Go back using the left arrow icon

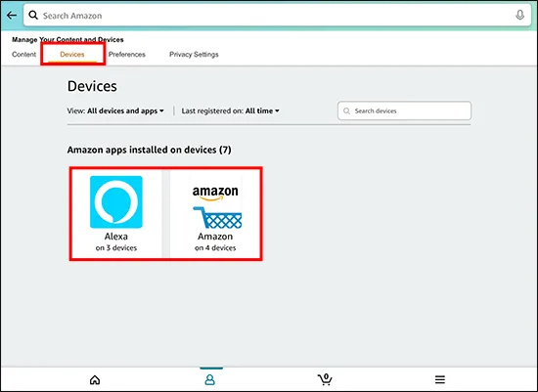(x=12, y=16)
